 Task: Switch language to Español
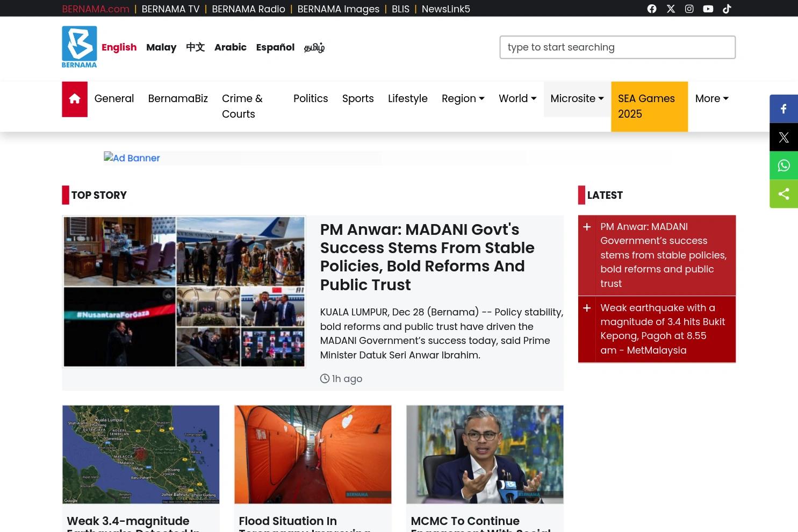275,47
